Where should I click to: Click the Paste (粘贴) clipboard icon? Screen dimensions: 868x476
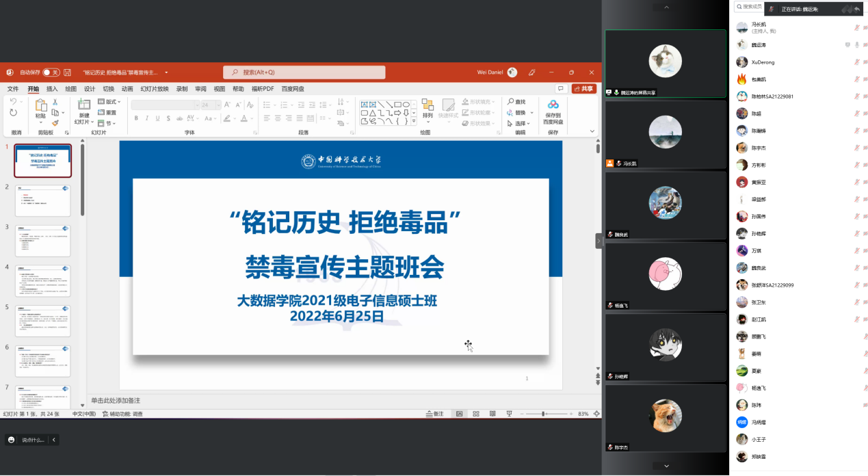coord(40,105)
